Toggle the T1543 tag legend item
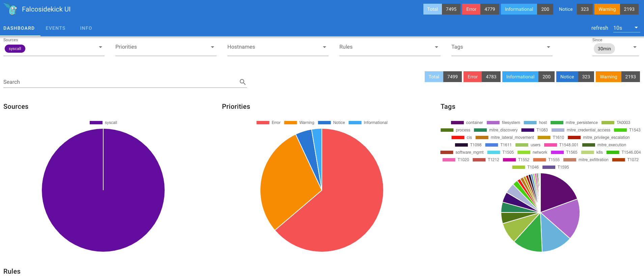 (627, 130)
